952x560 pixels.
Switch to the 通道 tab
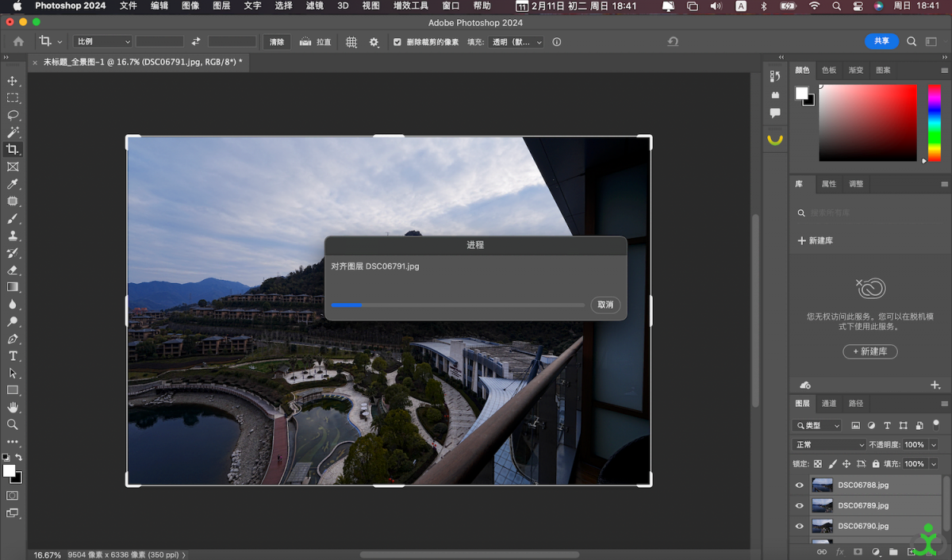point(829,404)
